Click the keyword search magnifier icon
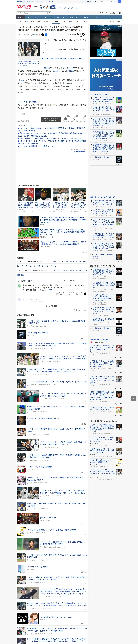138x644 pixels. pos(49,13)
